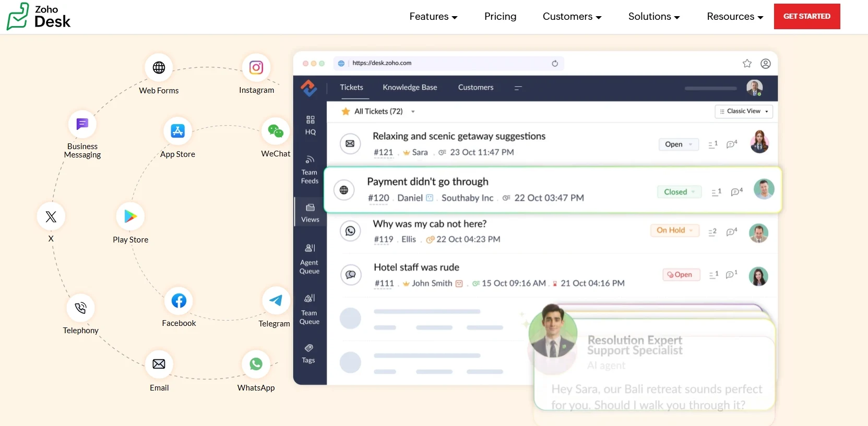Open the Classic View dropdown

click(744, 112)
